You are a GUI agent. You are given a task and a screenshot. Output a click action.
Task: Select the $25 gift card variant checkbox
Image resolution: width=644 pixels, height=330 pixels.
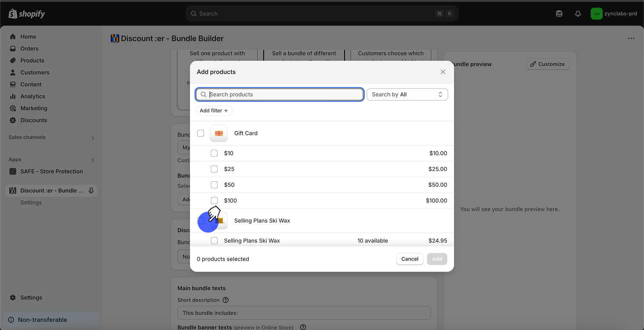[x=214, y=169]
